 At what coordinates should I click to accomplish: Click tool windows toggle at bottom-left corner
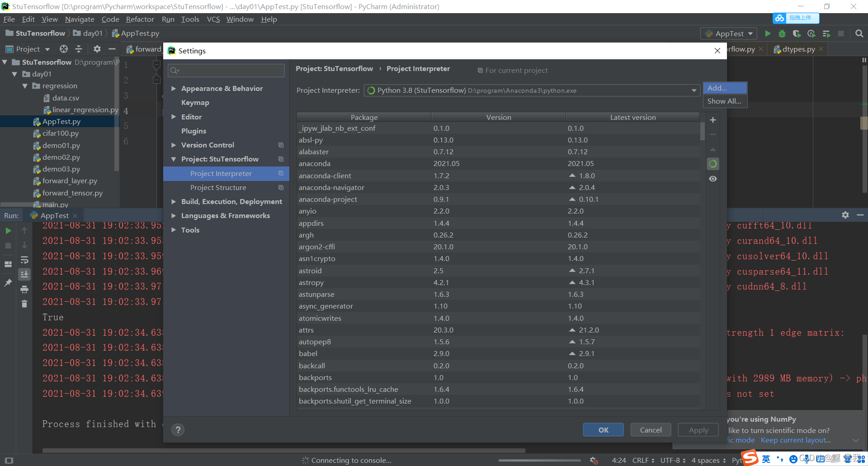[9, 460]
